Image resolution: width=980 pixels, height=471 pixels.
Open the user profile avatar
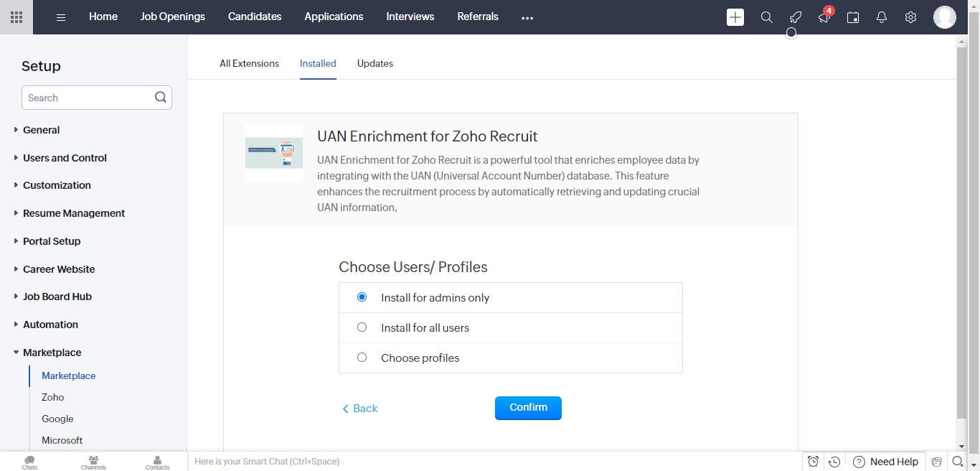pyautogui.click(x=945, y=17)
